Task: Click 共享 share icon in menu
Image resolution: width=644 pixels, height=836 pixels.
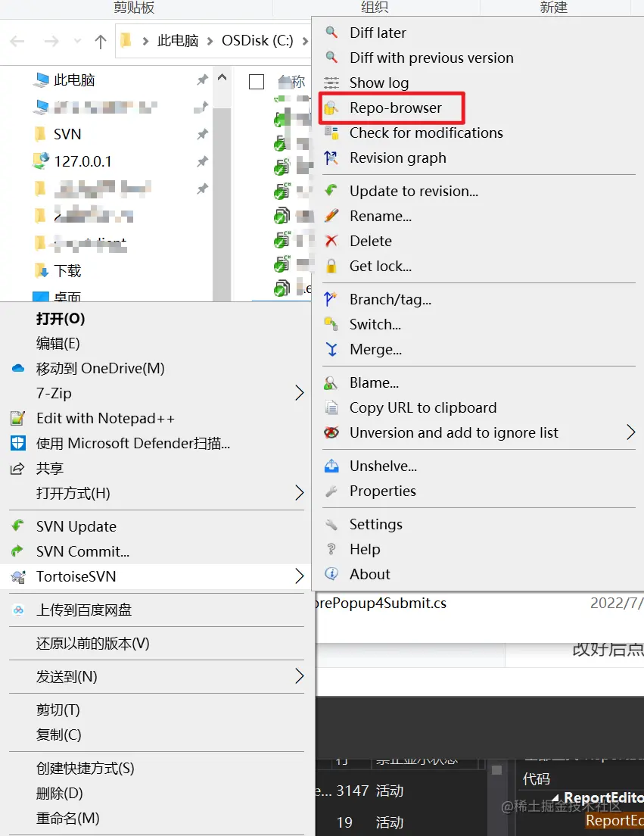Action: click(x=18, y=467)
